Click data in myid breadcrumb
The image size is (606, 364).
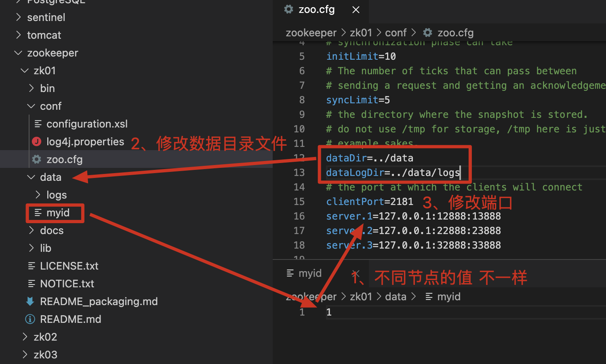click(396, 296)
